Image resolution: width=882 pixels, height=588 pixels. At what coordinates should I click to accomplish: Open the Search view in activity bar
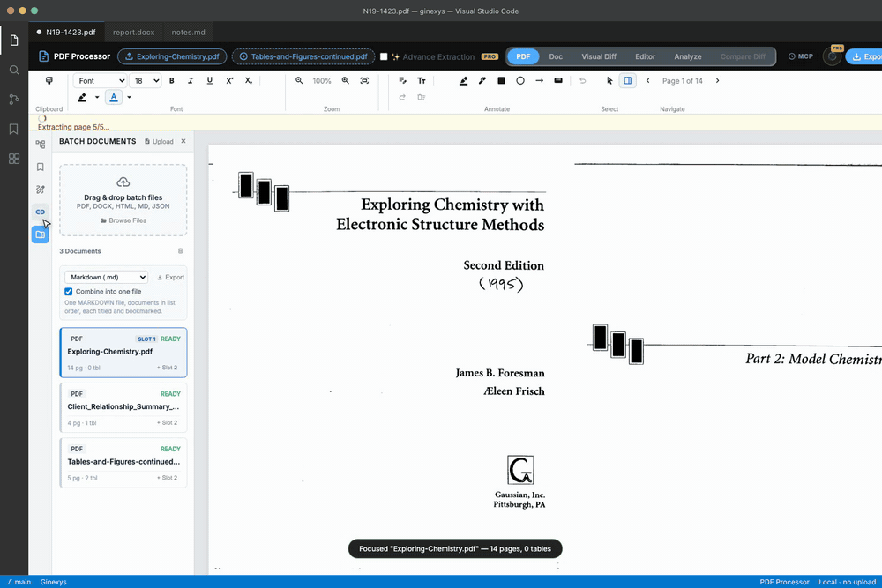point(14,71)
